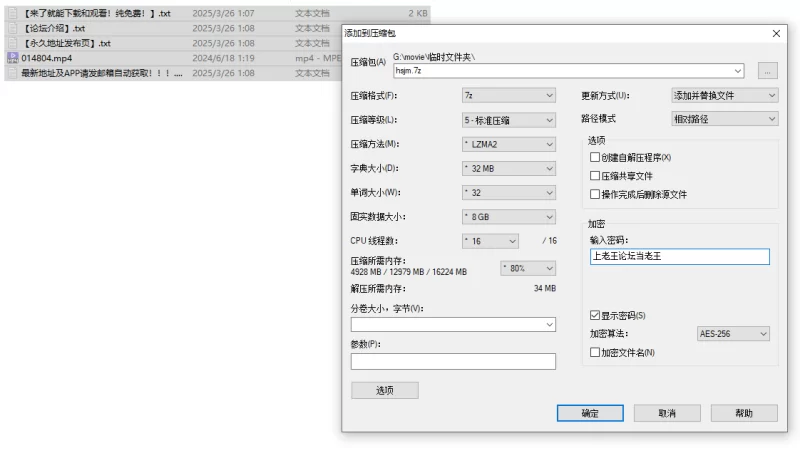Viewport: 800px width, 453px height.
Task: Toggle 压缩共享文件 checkbox
Action: coord(596,176)
